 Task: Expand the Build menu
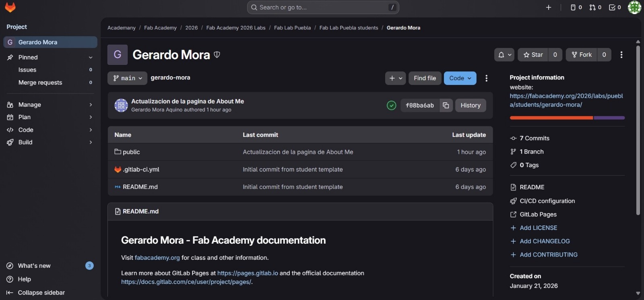50,143
